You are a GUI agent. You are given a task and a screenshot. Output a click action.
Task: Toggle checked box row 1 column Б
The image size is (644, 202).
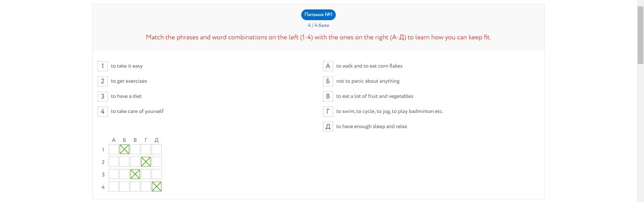click(124, 149)
